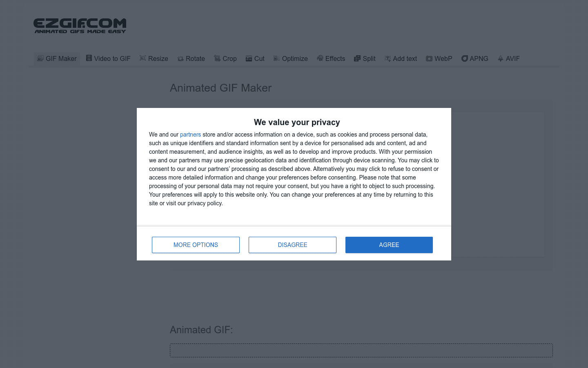Image resolution: width=588 pixels, height=368 pixels.
Task: Click the DISAGREE button
Action: point(292,245)
